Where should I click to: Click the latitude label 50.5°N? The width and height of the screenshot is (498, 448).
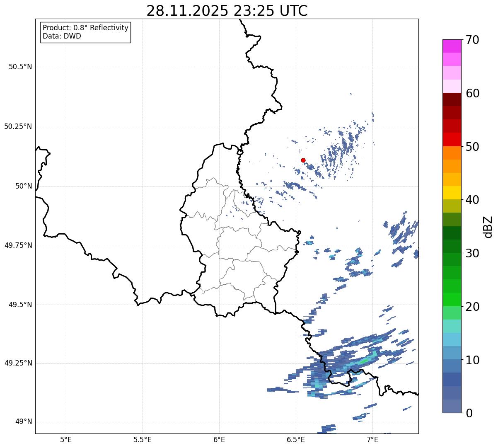[20, 67]
